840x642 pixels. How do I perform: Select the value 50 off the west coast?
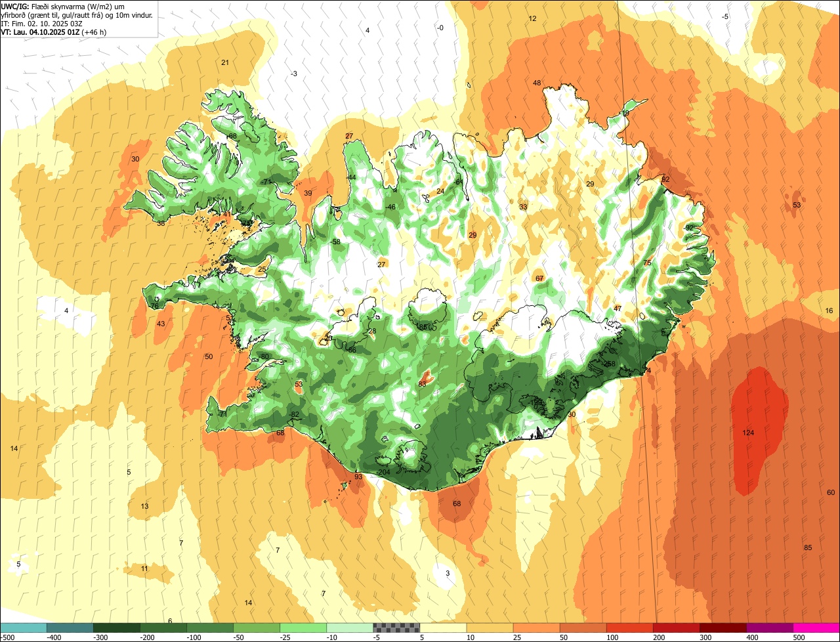209,356
